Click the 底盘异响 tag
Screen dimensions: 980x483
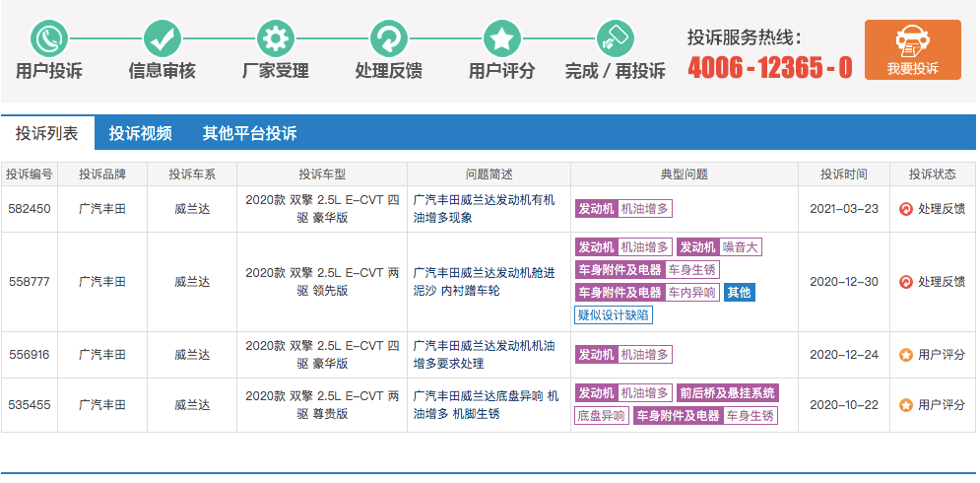[x=601, y=415]
